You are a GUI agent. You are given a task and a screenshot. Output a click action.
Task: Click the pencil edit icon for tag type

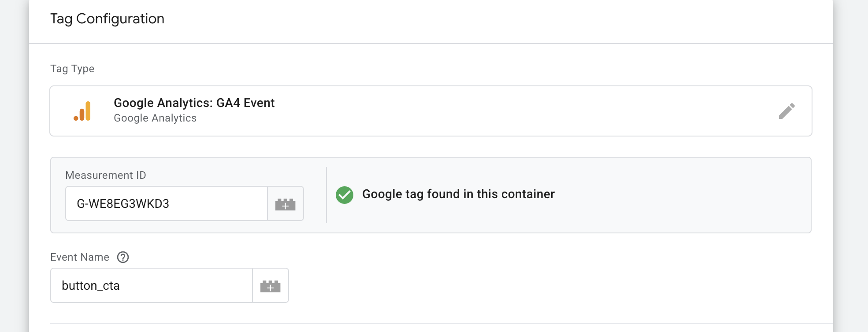(x=786, y=111)
